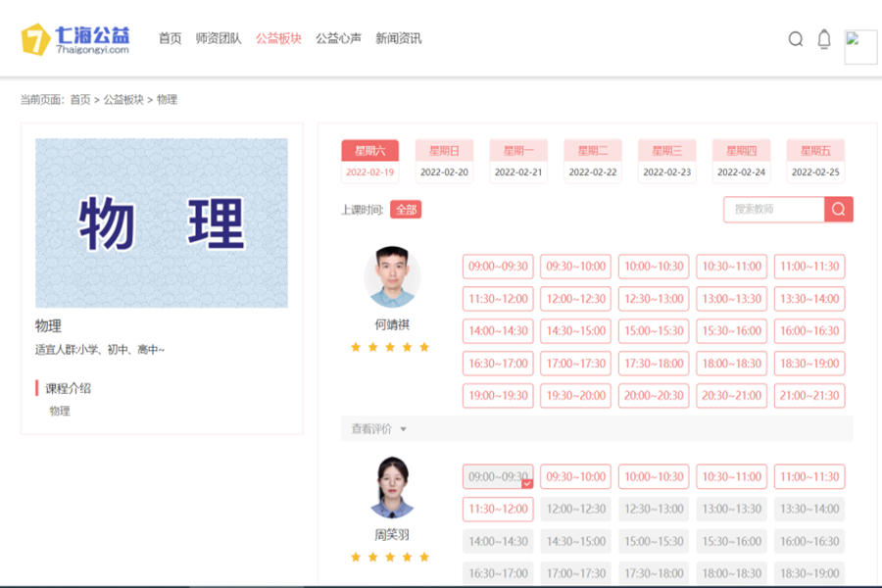Select 何靖祺's 21:00~21:30 time slot
This screenshot has height=588, width=882.
point(809,396)
